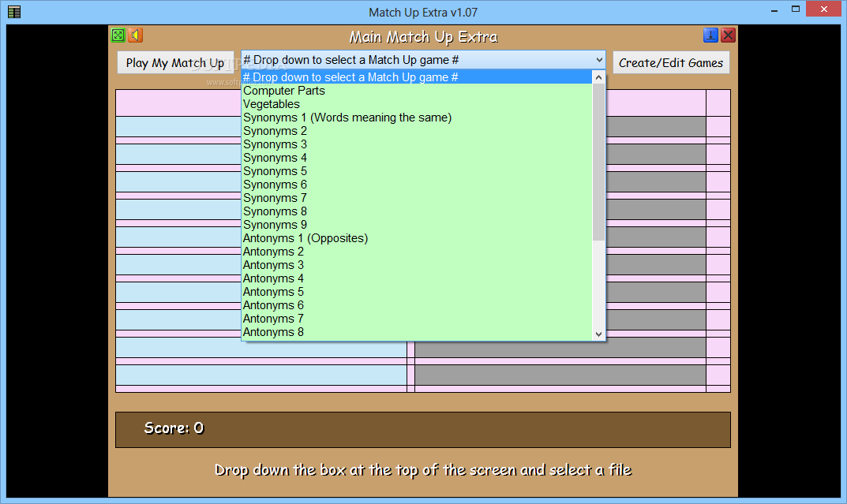Select Antonyms 7 game
Viewport: 847px width, 504px height.
tap(417, 319)
